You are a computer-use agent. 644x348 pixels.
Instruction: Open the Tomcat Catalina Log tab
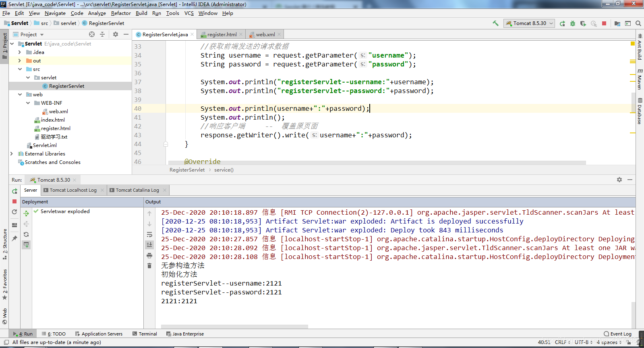click(x=137, y=190)
